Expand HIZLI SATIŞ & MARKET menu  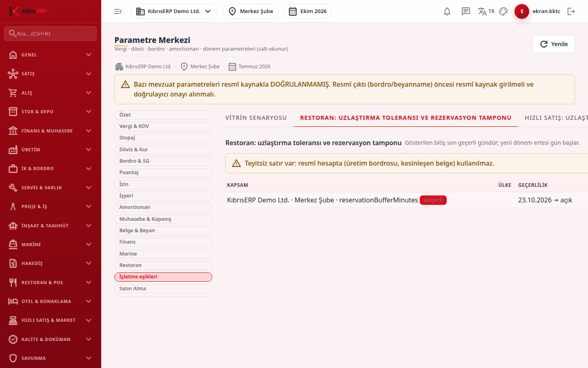click(89, 320)
